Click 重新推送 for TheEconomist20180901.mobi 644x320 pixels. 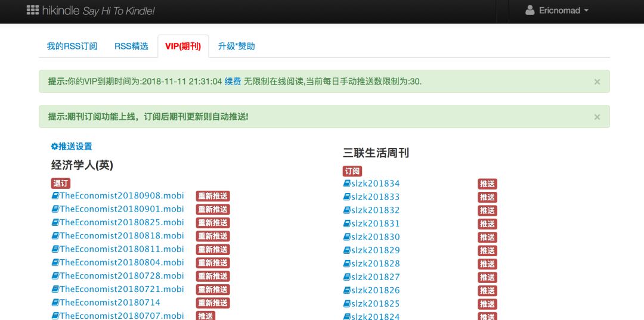tap(213, 209)
